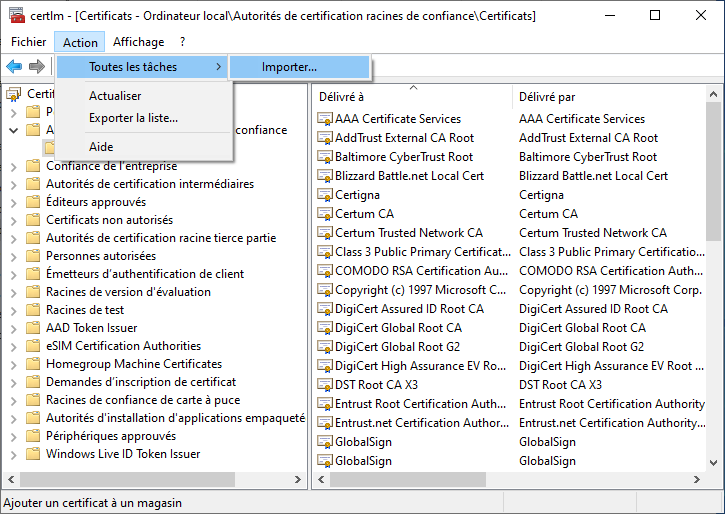Screen dimensions: 725x514
Task: Click folder icon of Périphériques approuvés
Action: pyautogui.click(x=33, y=436)
